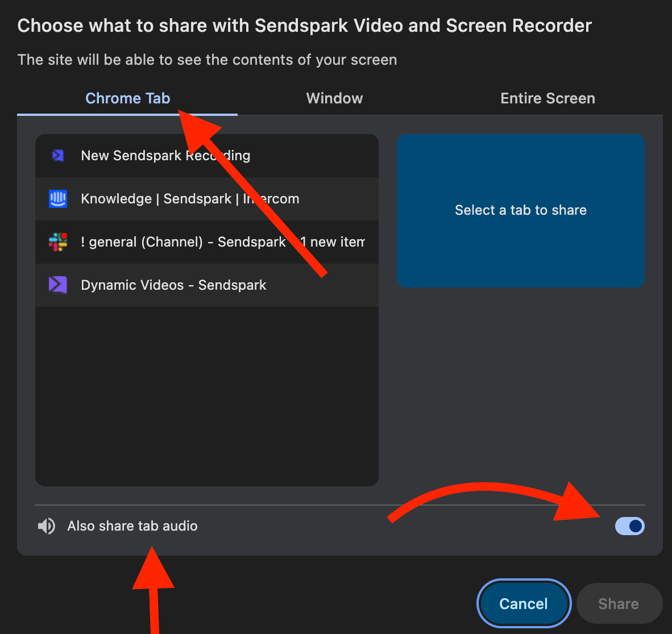Click the Slack favicon icon
Image resolution: width=672 pixels, height=634 pixels.
[58, 242]
